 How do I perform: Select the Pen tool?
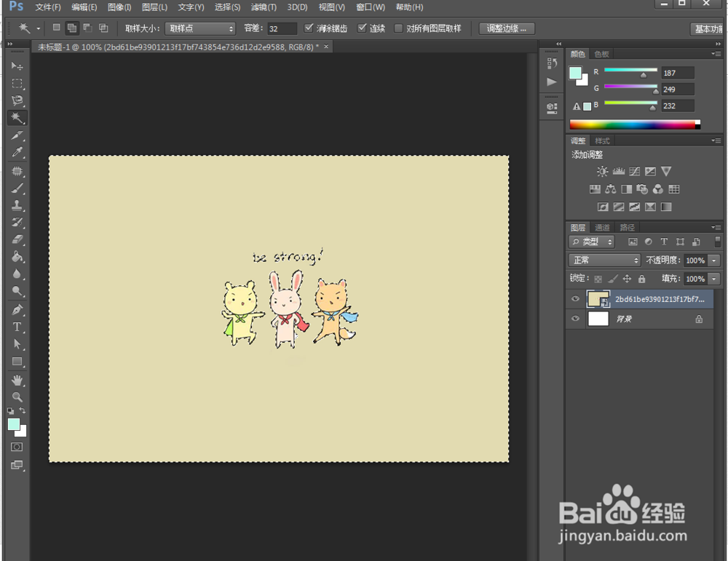[17, 309]
